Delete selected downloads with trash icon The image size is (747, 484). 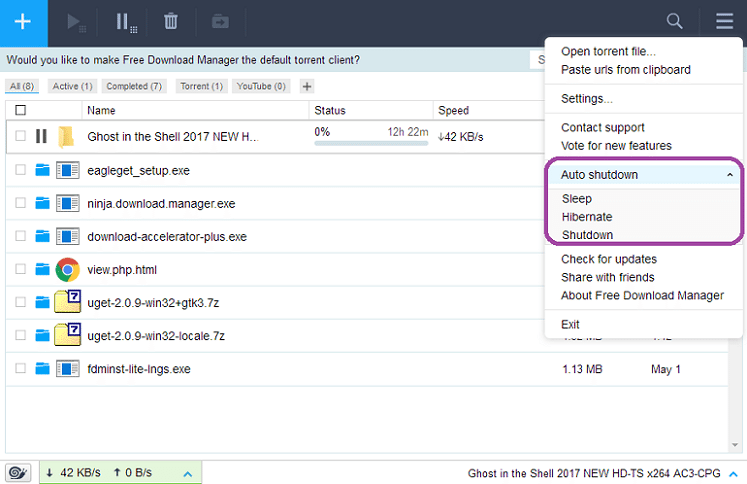coord(171,21)
